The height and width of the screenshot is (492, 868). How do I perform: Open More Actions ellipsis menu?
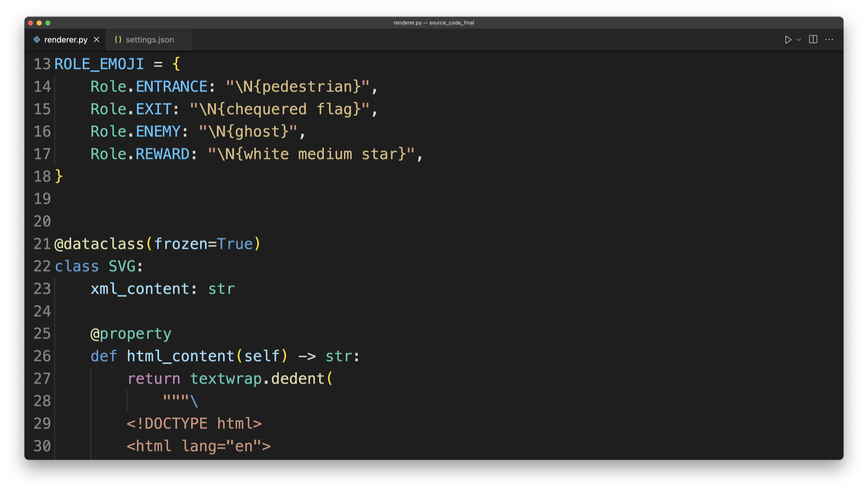829,40
